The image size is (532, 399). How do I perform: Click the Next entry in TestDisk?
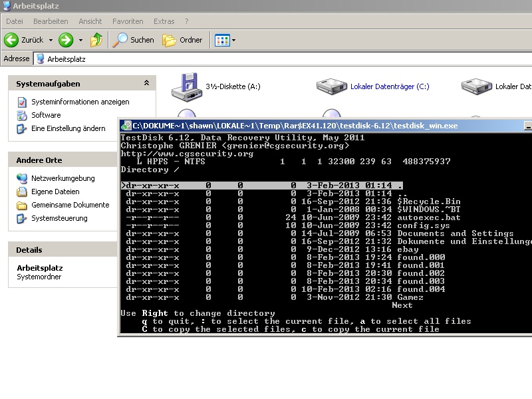[402, 305]
